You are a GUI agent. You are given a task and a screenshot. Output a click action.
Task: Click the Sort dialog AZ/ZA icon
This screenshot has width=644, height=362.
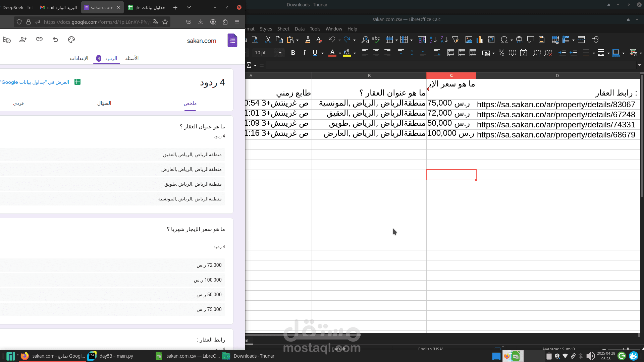[422, 40]
